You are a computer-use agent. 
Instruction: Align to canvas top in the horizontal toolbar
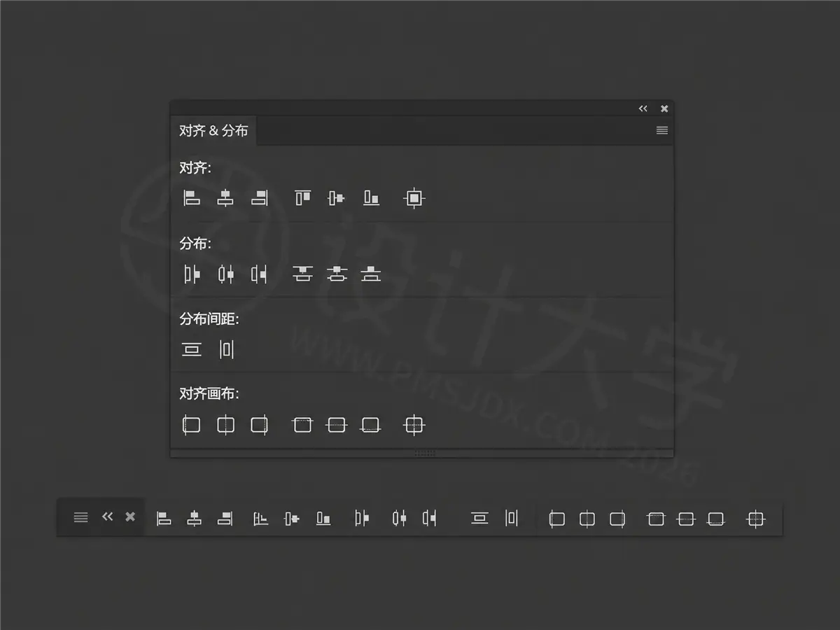tap(656, 519)
